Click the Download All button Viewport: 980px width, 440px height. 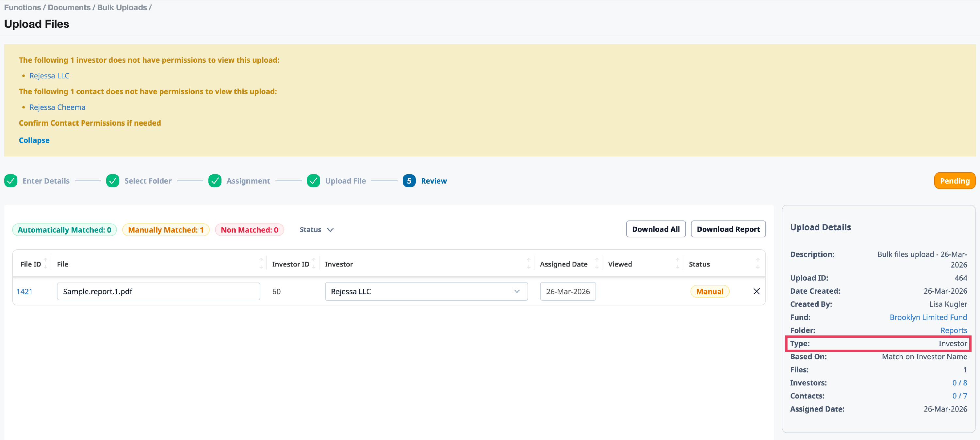(x=656, y=229)
